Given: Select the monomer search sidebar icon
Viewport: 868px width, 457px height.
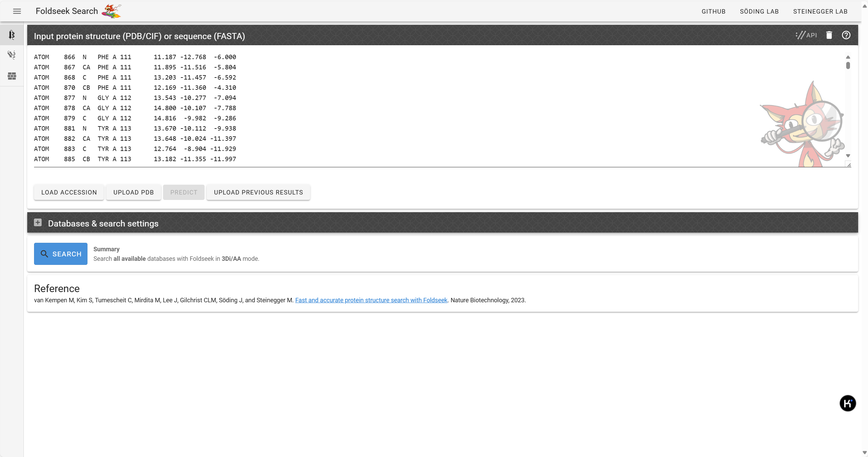Looking at the screenshot, I should pyautogui.click(x=12, y=35).
